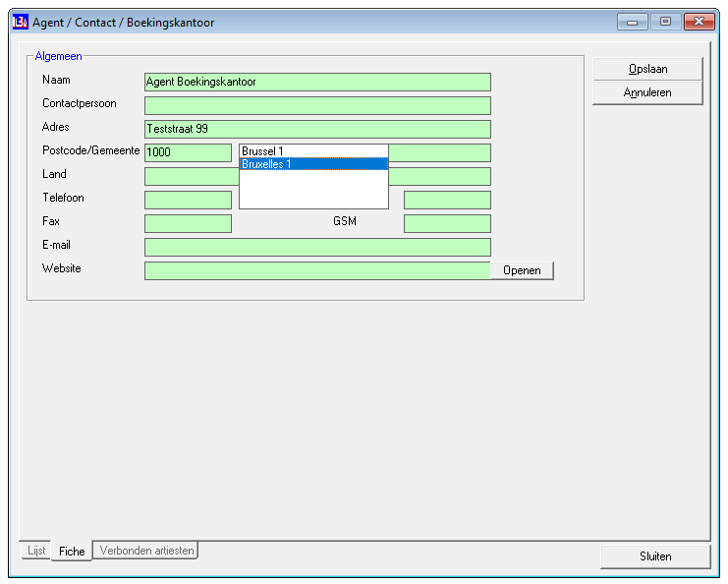Choose Bruxelles 1 in the dropdown list
Viewport: 728px width, 584px height.
click(313, 164)
